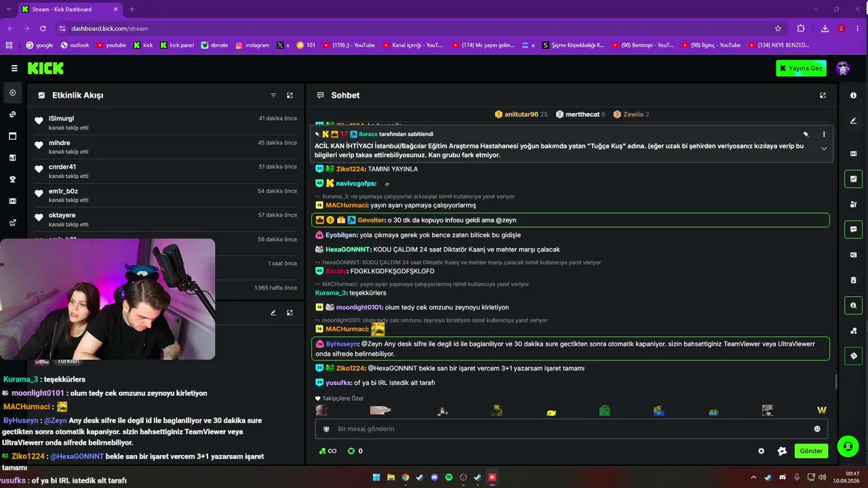Expand the pinned message with chevron
This screenshot has width=868, height=488.
(x=824, y=148)
